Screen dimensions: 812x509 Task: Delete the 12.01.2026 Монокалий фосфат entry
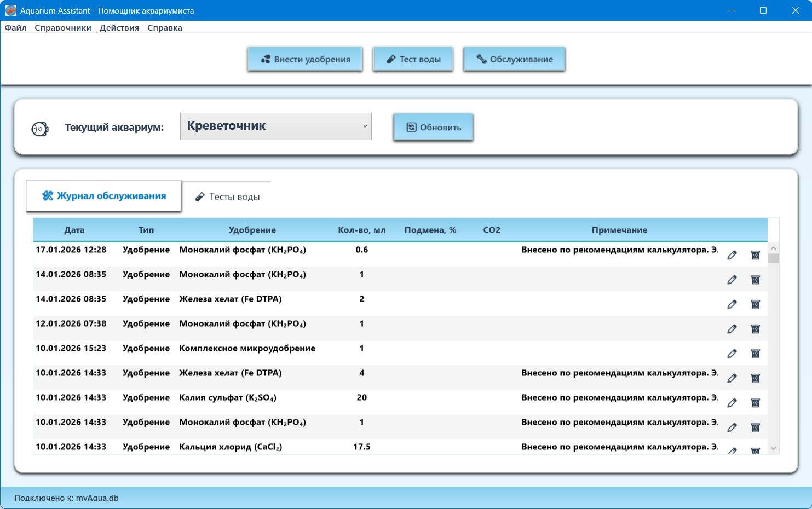755,329
